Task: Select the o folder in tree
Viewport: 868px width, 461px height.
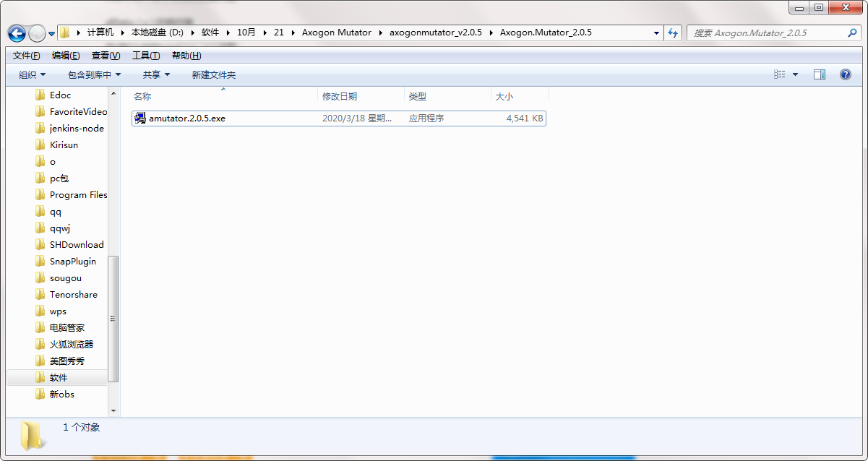Action: tap(52, 161)
